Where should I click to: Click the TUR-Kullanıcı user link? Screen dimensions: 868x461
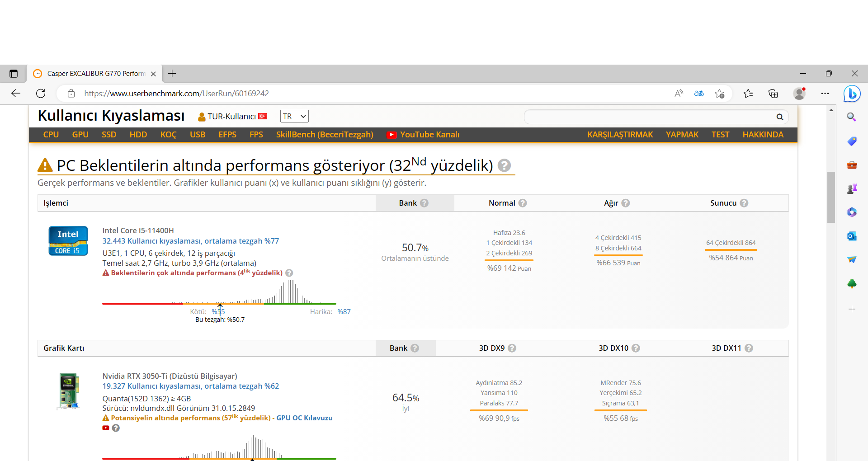pyautogui.click(x=232, y=117)
